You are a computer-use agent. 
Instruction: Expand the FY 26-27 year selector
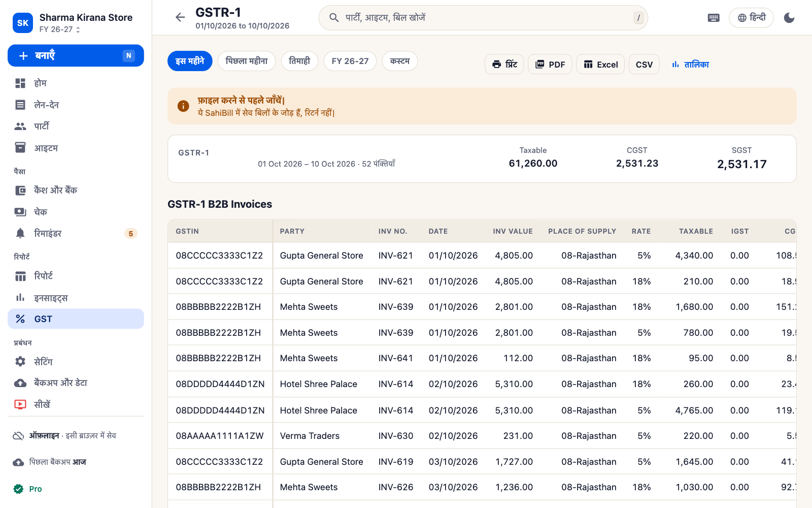tap(60, 29)
